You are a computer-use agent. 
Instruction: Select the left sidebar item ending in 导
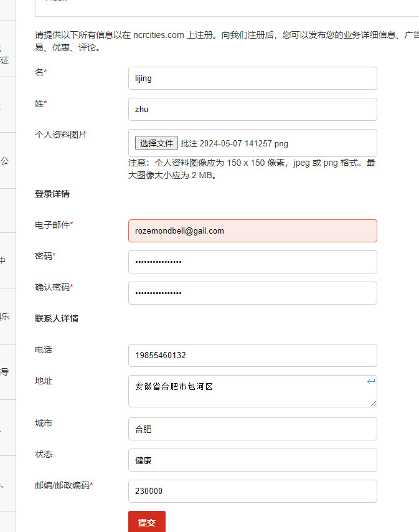[5, 372]
